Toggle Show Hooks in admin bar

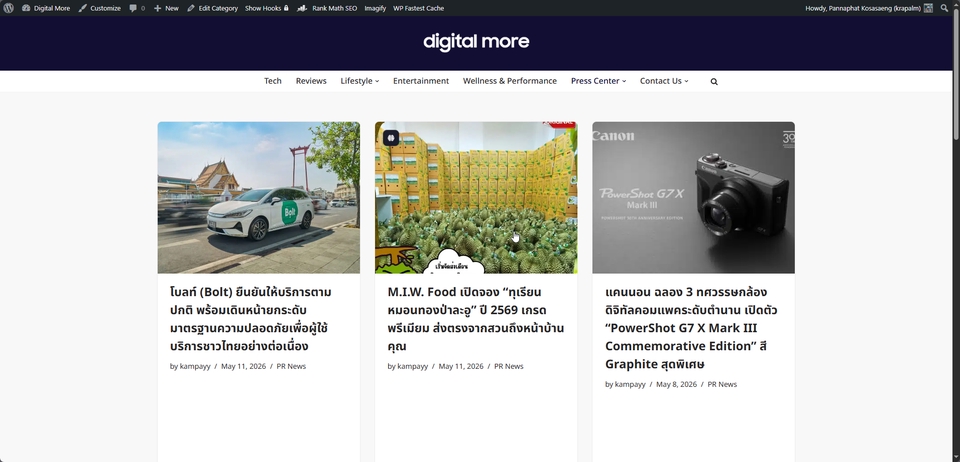(267, 8)
